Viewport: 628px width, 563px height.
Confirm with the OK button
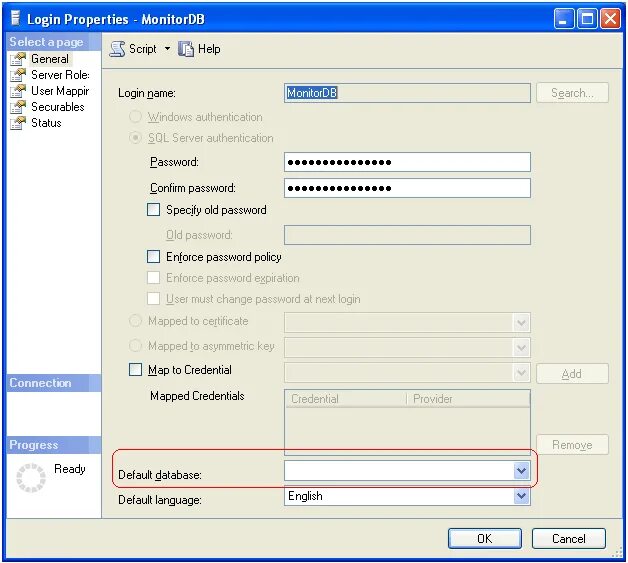[485, 539]
